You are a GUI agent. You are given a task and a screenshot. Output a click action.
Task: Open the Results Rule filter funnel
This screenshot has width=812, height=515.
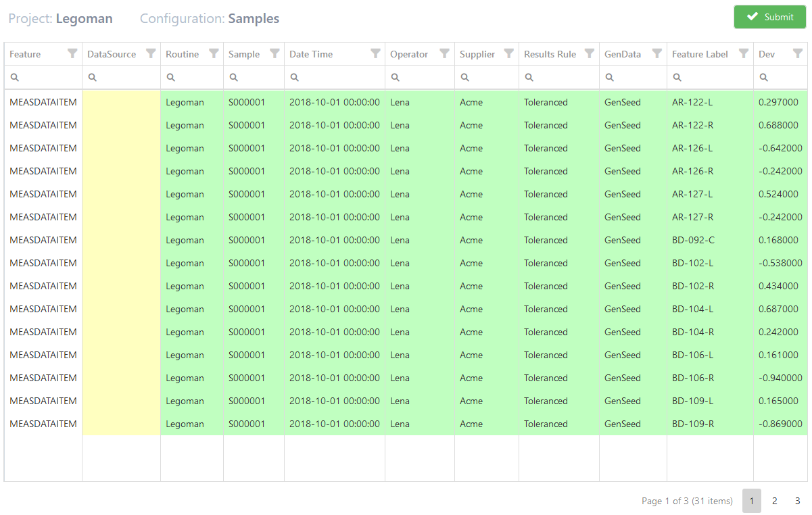[x=589, y=54]
